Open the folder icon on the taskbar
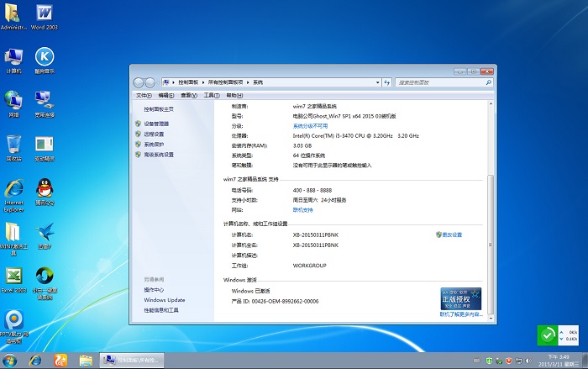Image resolution: width=588 pixels, height=369 pixels. tap(86, 360)
